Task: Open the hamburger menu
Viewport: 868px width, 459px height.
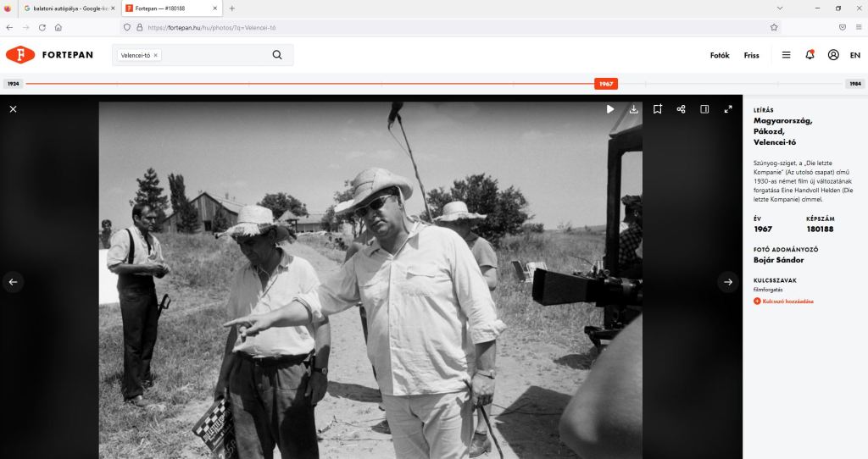Action: point(786,55)
